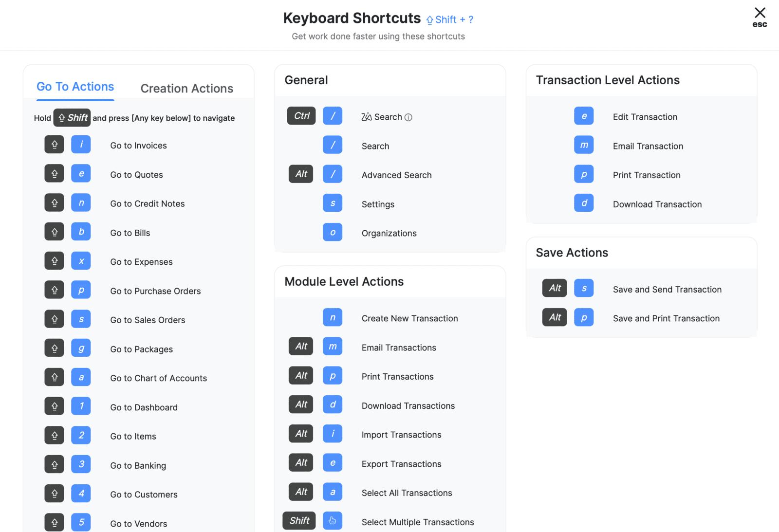Click the hand pointer icon for multi-select

click(333, 521)
